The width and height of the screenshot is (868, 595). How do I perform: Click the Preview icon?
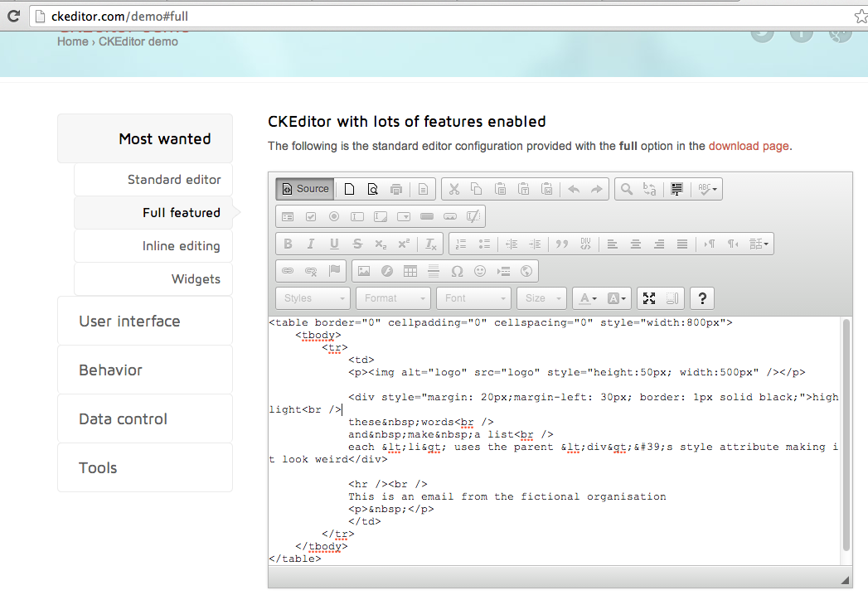click(x=373, y=189)
